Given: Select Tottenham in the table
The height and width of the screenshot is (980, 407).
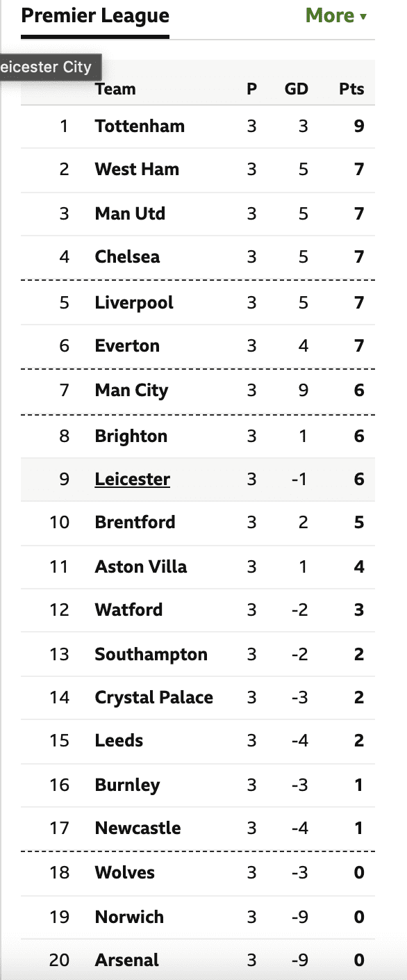Looking at the screenshot, I should coord(140,126).
